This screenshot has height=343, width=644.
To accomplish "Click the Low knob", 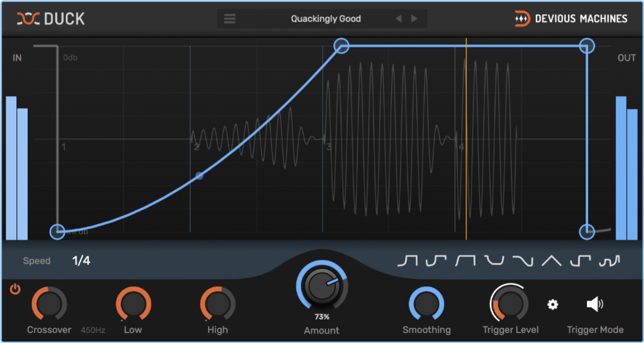I will [133, 304].
